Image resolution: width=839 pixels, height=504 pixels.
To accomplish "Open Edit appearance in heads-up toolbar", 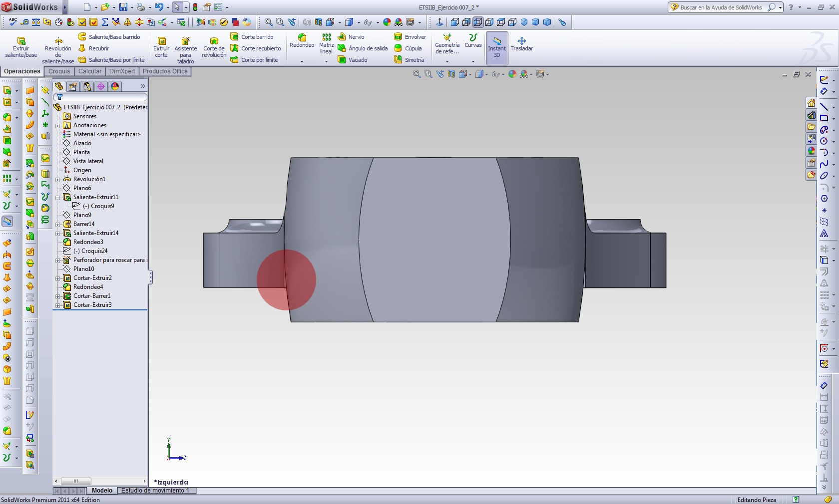I will pos(512,74).
